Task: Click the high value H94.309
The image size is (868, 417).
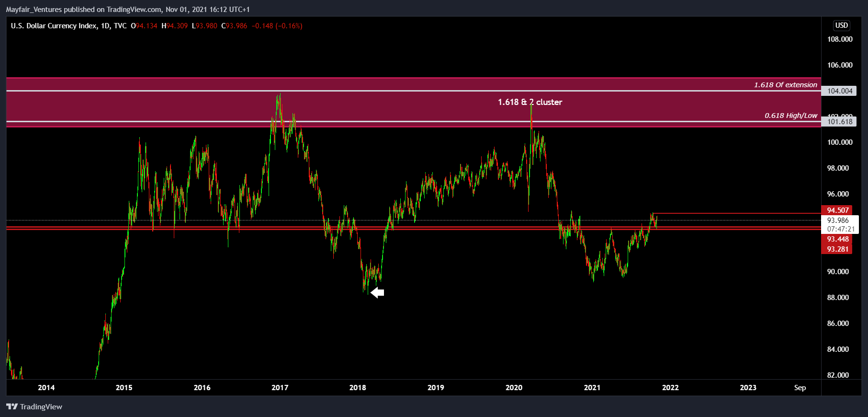Action: click(x=175, y=26)
